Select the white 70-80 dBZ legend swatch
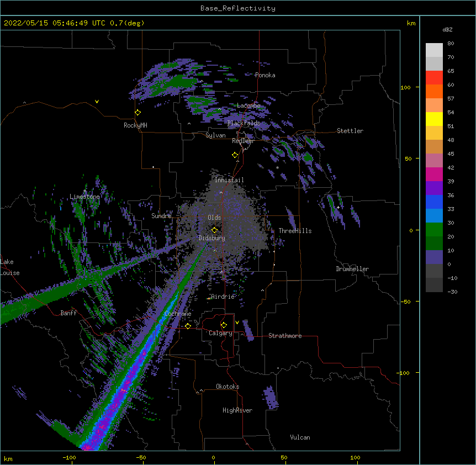This screenshot has height=465, width=476. [x=434, y=50]
